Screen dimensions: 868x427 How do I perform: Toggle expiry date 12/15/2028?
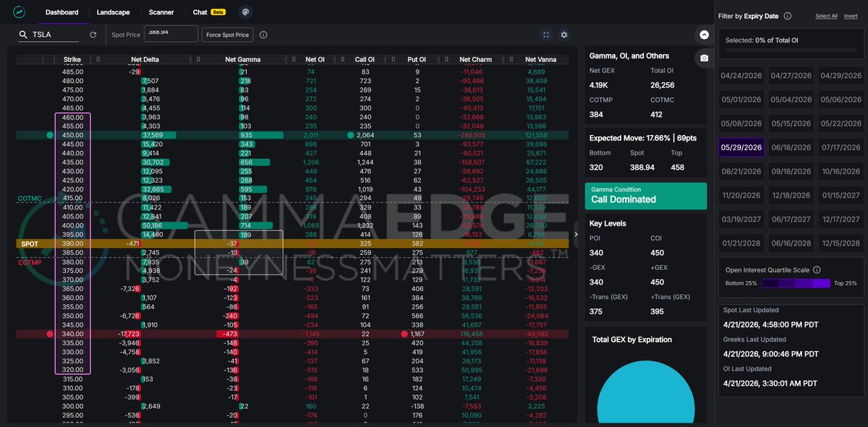(841, 243)
